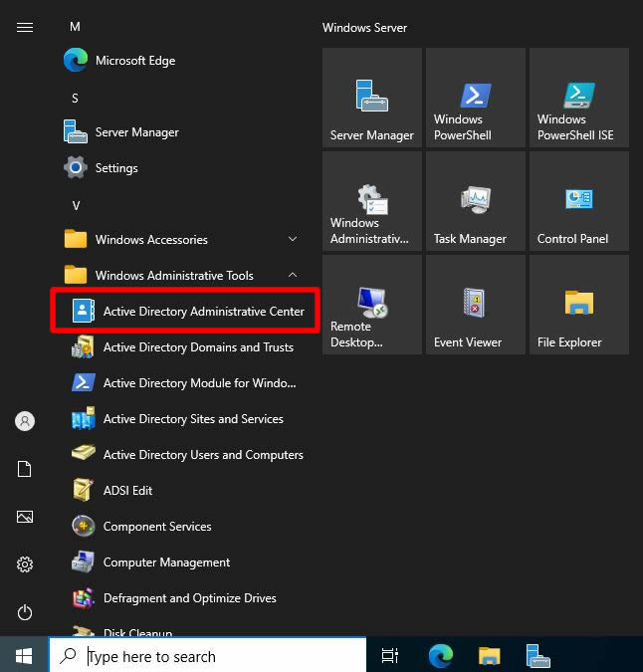
Task: Click the user account icon in sidebar
Action: point(25,421)
